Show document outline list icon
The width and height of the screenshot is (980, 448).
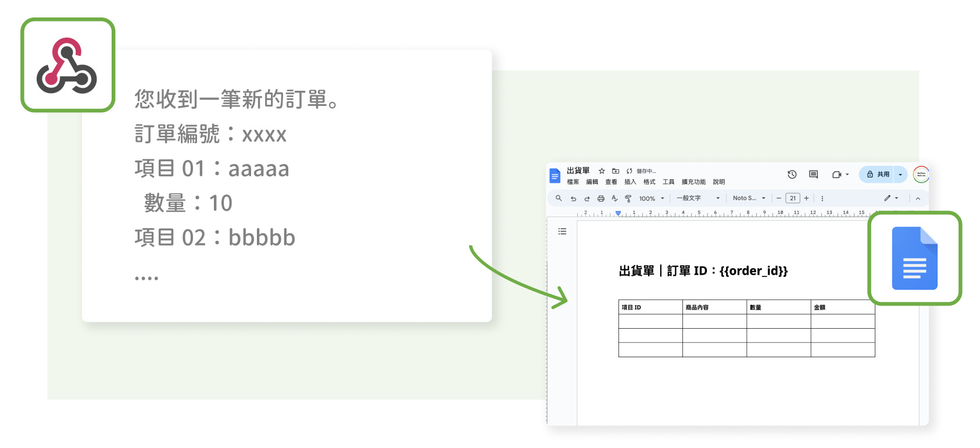(562, 232)
